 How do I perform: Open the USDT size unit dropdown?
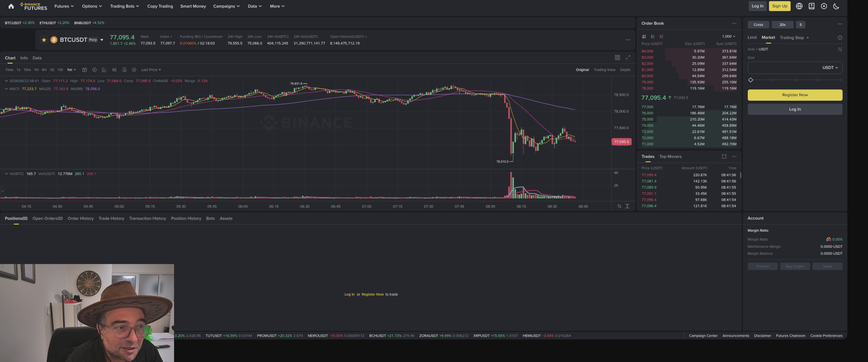pyautogui.click(x=830, y=68)
